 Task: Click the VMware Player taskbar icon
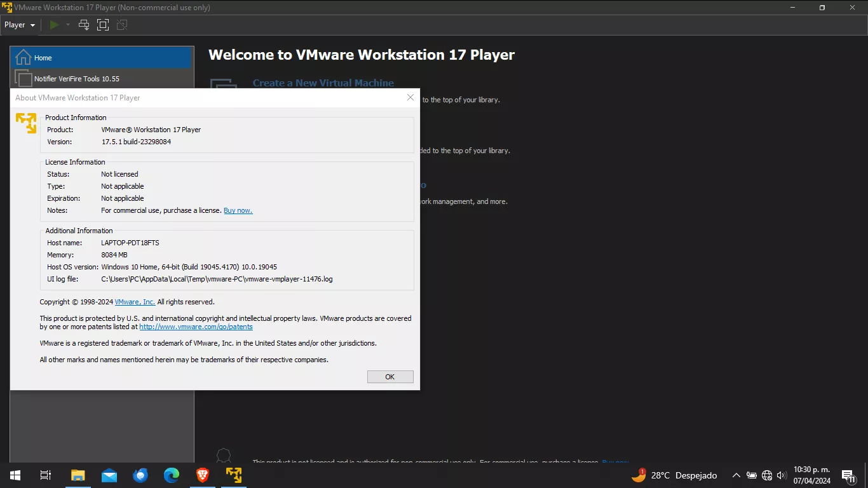point(234,475)
